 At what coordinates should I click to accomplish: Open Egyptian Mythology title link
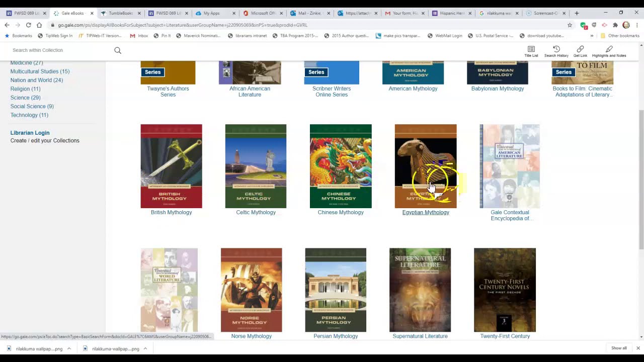[426, 212]
